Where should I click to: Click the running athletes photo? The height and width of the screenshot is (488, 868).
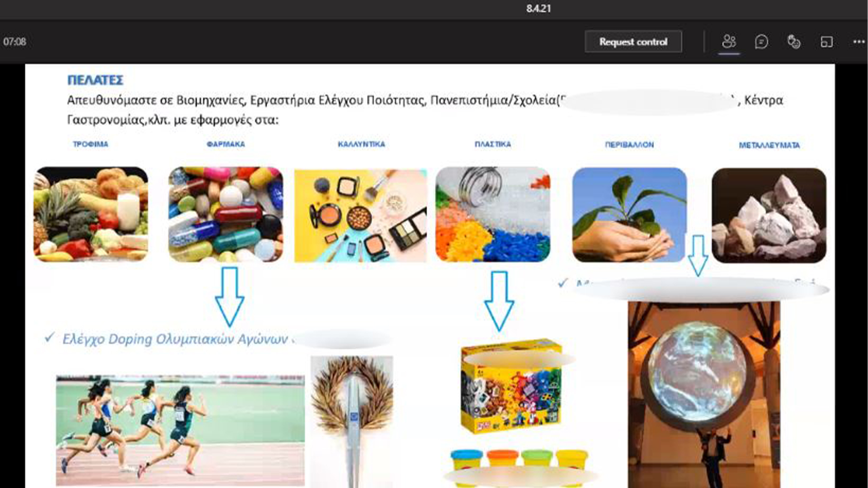point(180,430)
